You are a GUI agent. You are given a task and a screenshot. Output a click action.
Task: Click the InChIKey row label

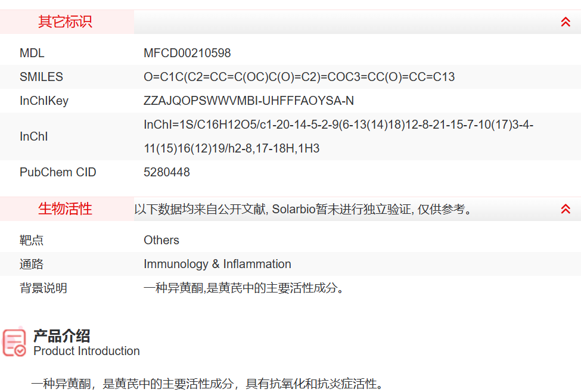point(44,101)
